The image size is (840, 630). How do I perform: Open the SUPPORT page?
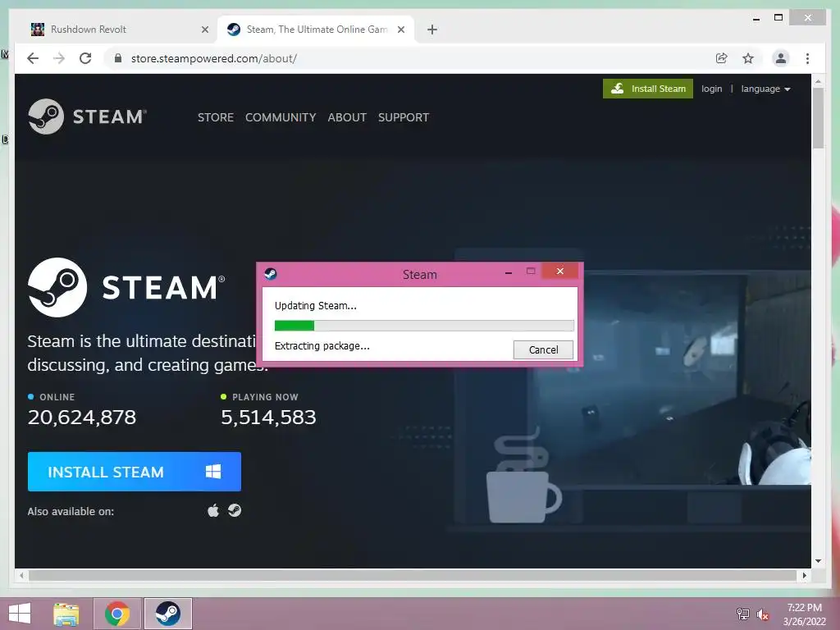coord(404,117)
